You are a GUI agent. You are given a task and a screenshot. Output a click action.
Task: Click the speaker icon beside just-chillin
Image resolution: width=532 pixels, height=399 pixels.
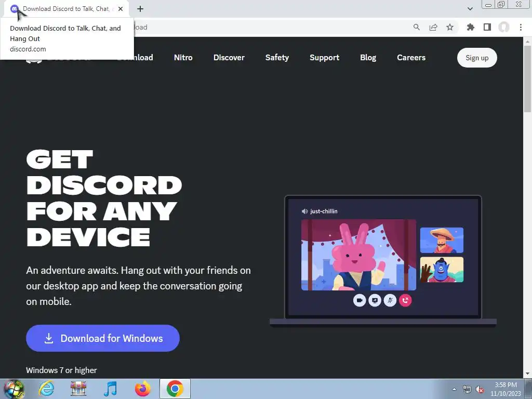point(304,211)
